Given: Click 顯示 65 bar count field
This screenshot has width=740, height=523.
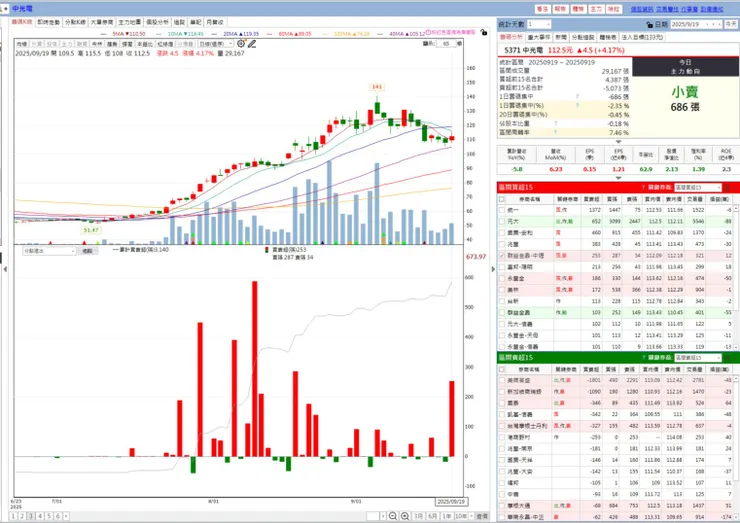Looking at the screenshot, I should (446, 43).
